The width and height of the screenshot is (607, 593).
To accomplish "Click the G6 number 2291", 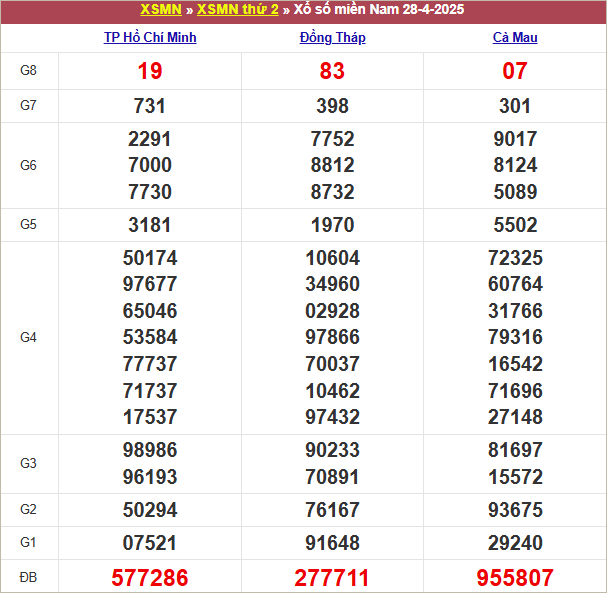I will [150, 139].
